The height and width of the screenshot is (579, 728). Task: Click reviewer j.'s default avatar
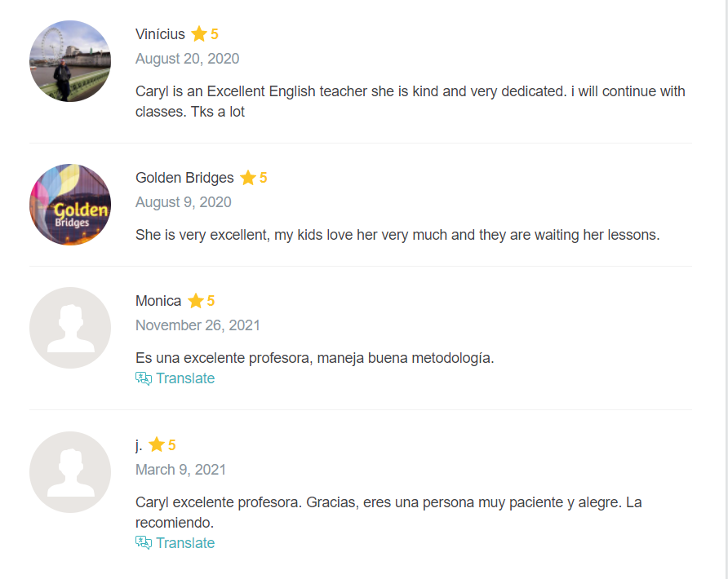(x=70, y=472)
